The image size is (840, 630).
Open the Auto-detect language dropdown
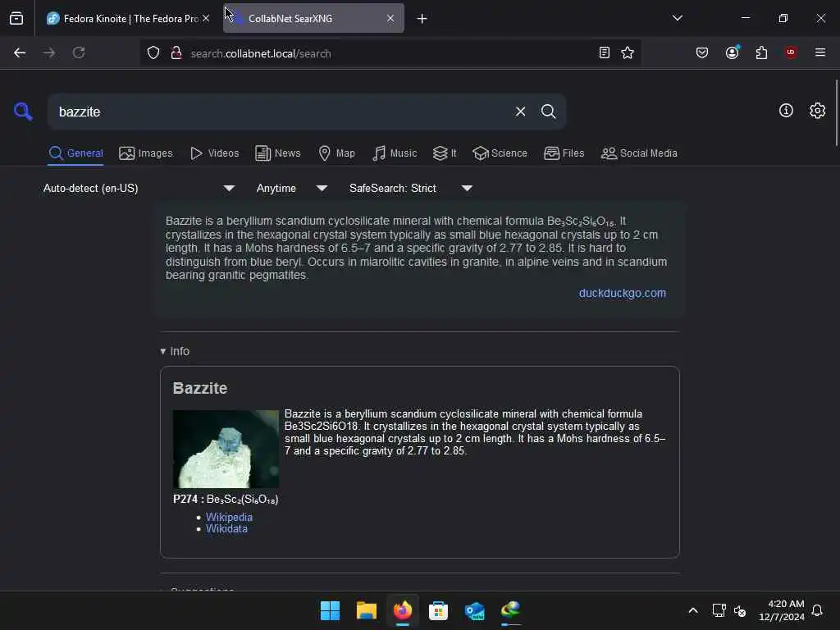[x=139, y=188]
